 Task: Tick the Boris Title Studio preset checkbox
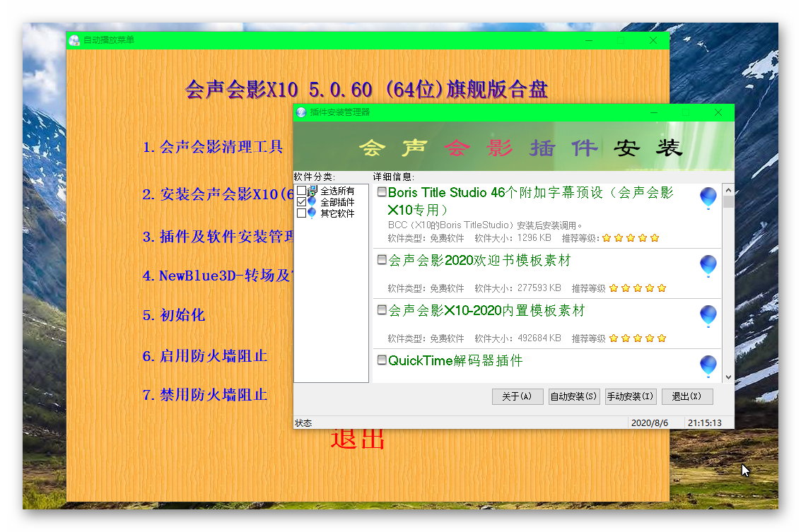coord(382,192)
